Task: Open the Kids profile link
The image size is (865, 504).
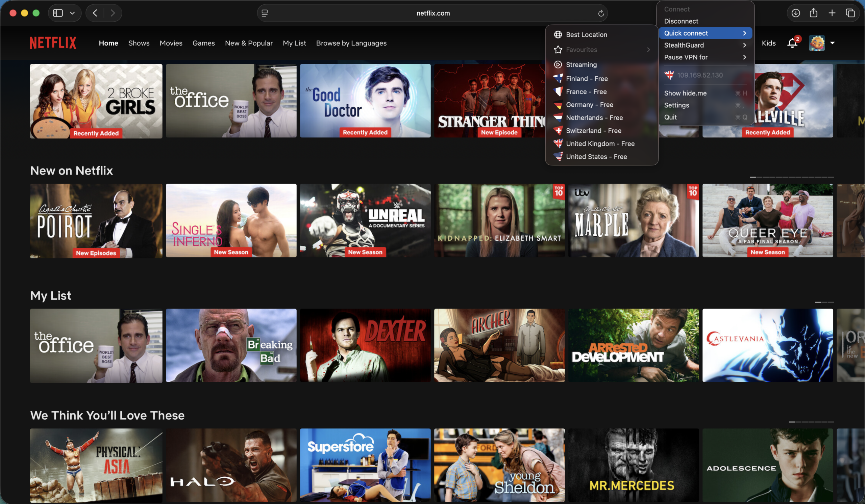Action: click(x=769, y=43)
